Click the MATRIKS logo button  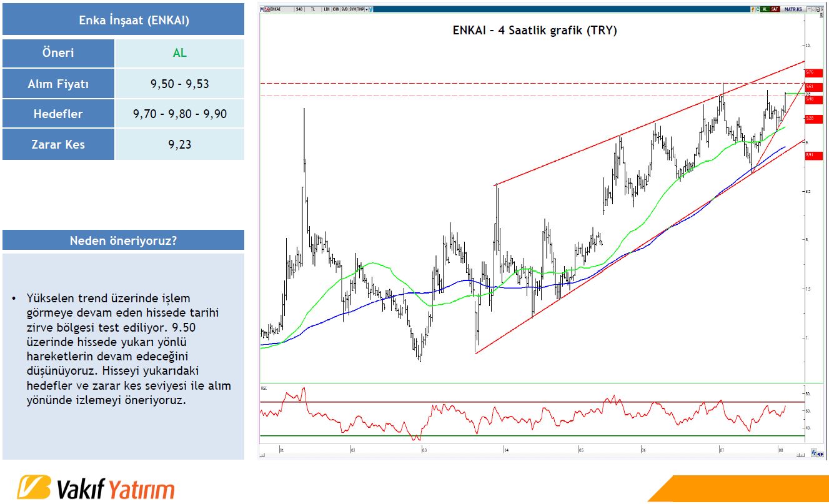click(x=793, y=9)
